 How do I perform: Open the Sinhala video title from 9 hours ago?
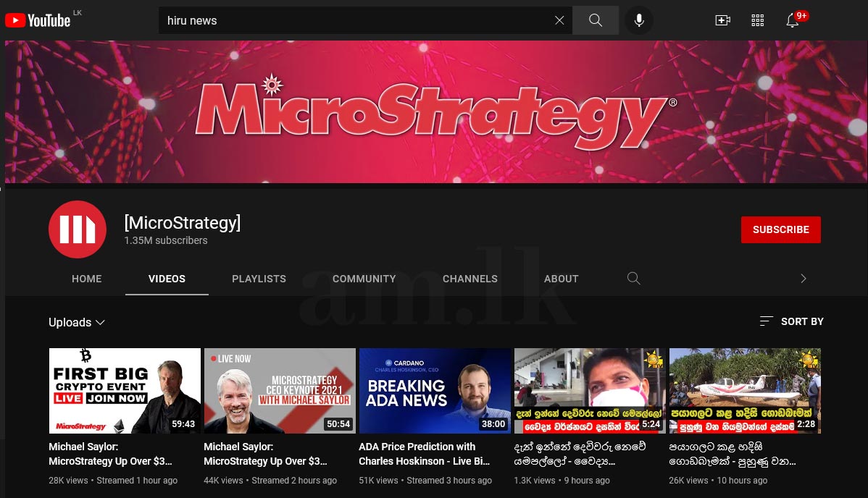tap(580, 454)
